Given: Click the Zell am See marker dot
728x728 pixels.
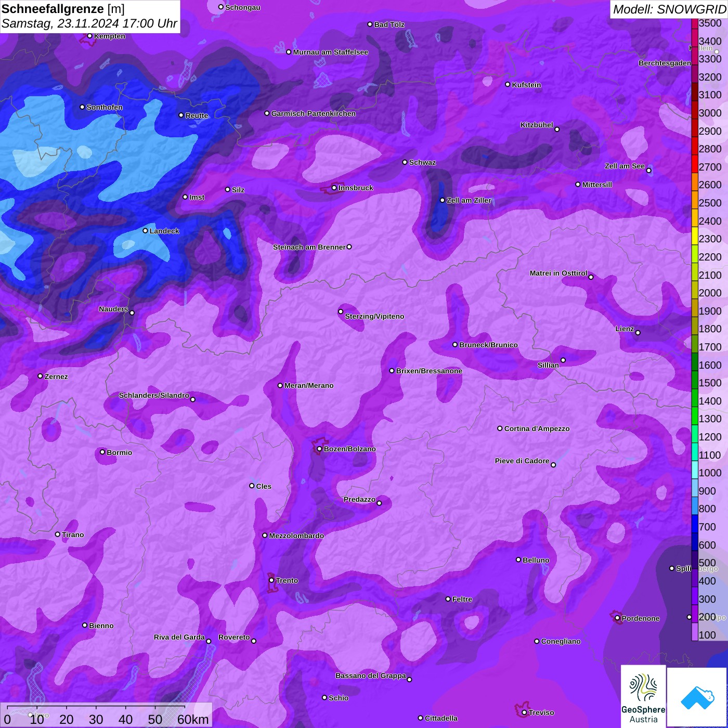Looking at the screenshot, I should [649, 171].
